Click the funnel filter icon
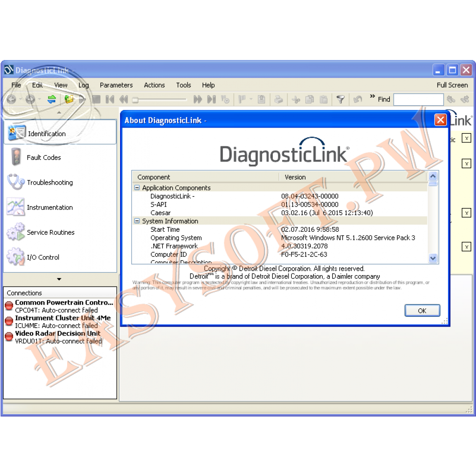Image resolution: width=476 pixels, height=476 pixels. 341,99
